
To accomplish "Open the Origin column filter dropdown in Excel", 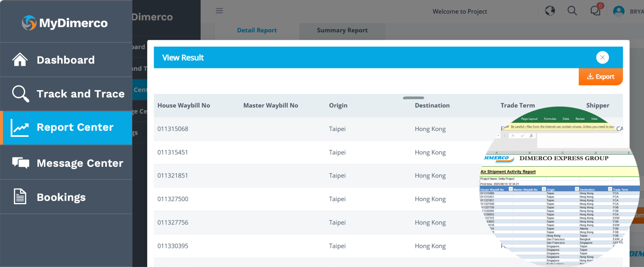I will click(x=577, y=189).
